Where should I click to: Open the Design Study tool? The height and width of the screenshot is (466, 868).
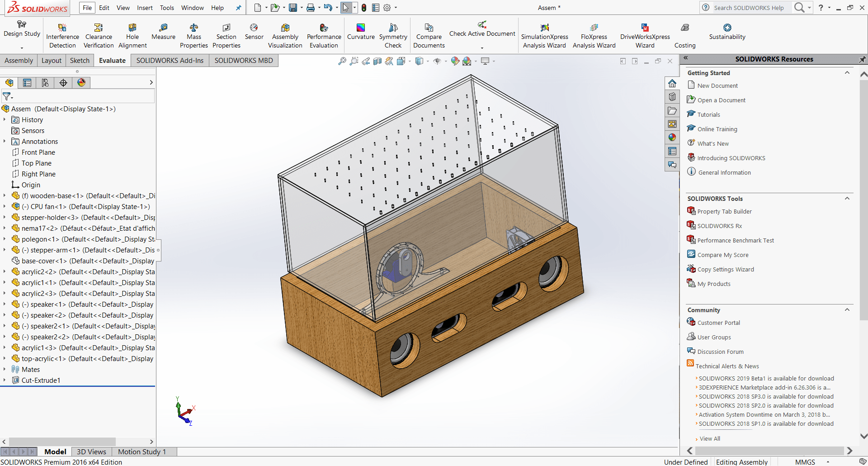(22, 29)
